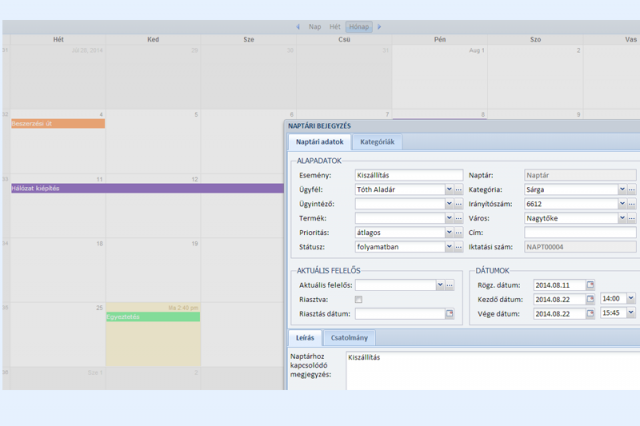This screenshot has width=640, height=426.
Task: Click the ellipsis button next to Ügyfél
Action: 458,189
